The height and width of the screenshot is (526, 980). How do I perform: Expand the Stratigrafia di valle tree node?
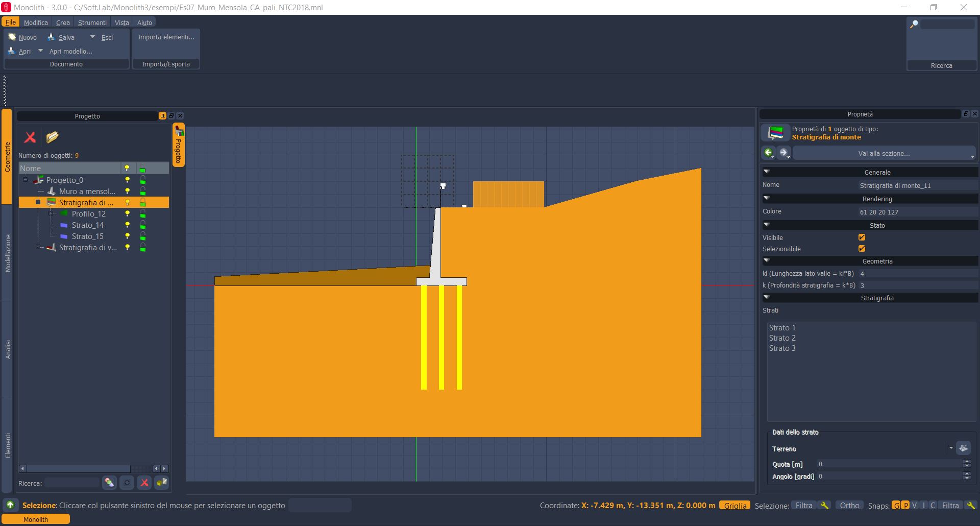pos(38,247)
